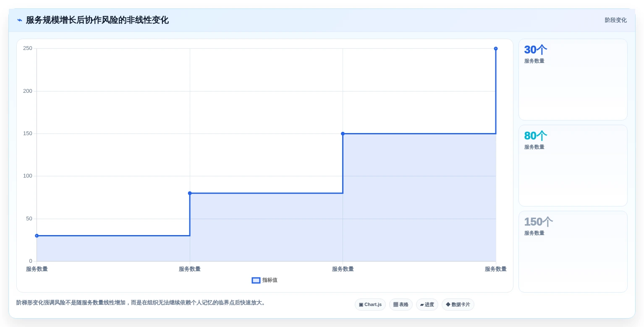Click the 0 y-axis label
Viewport: 644px width, 327px height.
31,261
